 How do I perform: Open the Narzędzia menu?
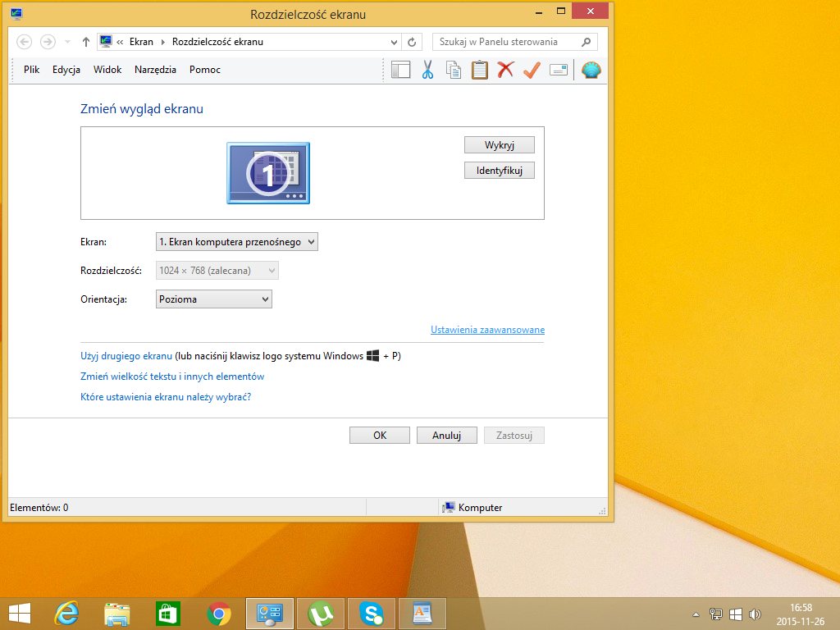pyautogui.click(x=155, y=70)
